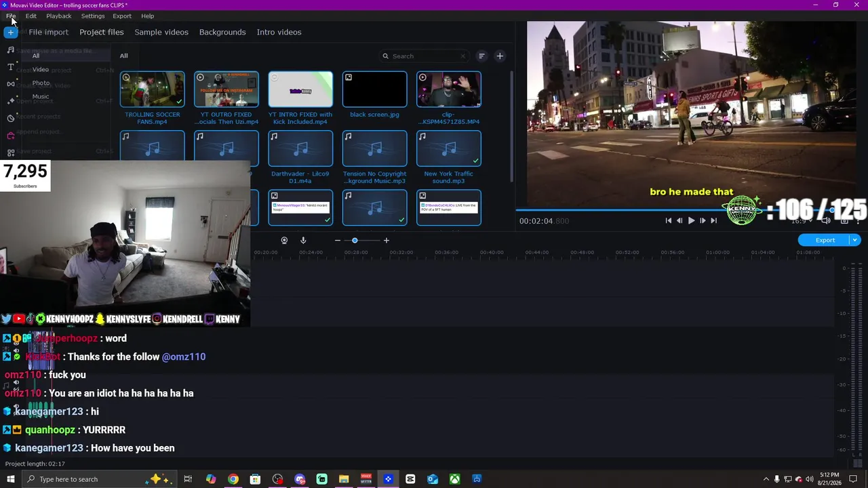This screenshot has height=488, width=868.
Task: Switch to the Intro videos tab
Action: click(x=279, y=32)
